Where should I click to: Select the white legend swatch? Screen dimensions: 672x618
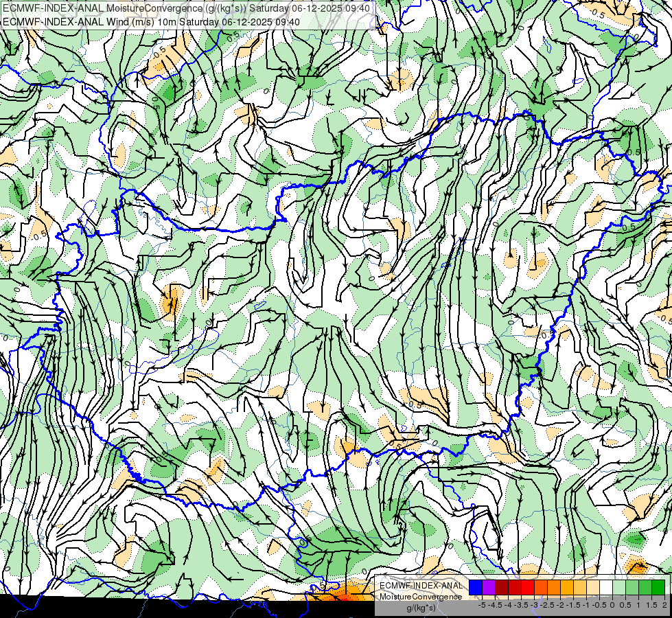tap(606, 588)
